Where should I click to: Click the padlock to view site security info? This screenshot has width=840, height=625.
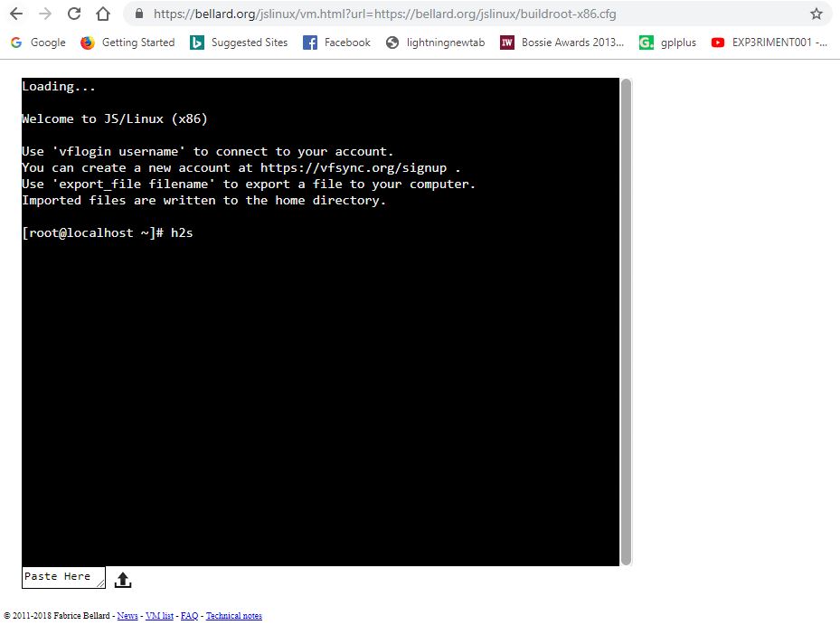pos(137,14)
